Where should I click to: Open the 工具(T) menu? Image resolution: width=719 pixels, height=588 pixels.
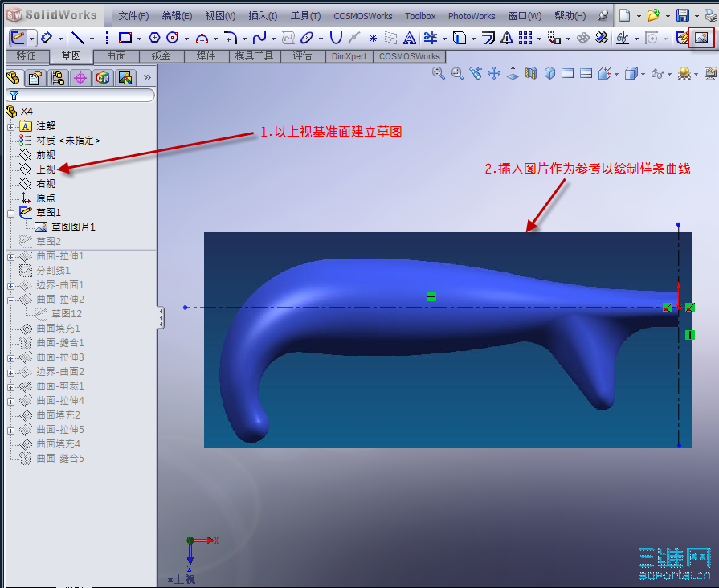tap(305, 16)
